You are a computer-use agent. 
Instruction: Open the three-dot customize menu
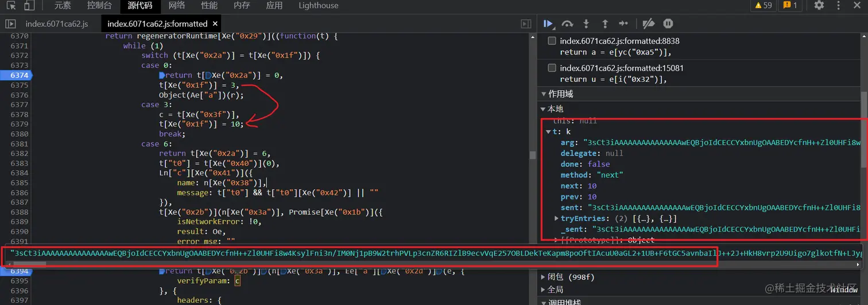(x=837, y=5)
